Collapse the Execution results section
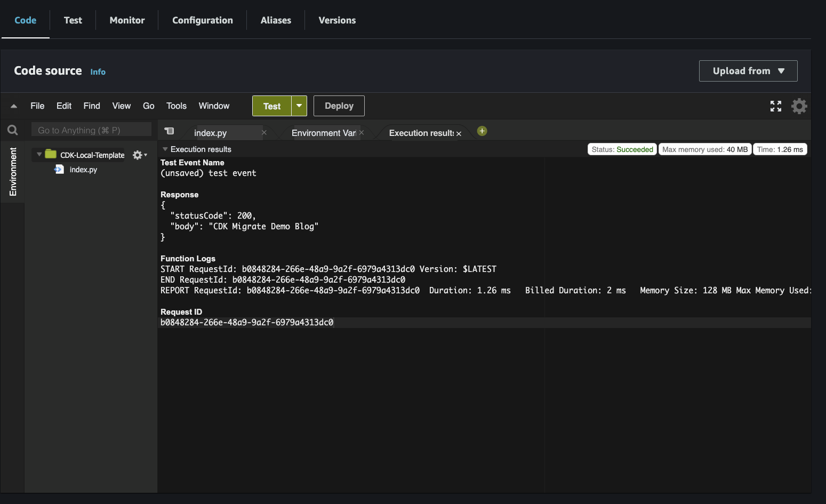 coord(165,149)
